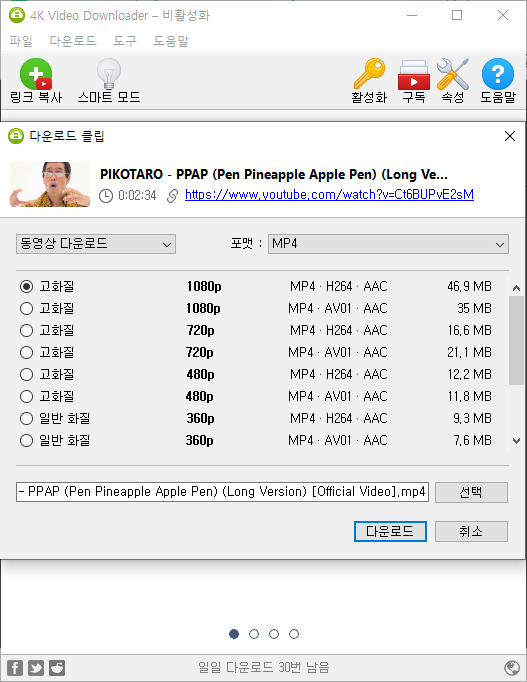
Task: Click the 일일 다운로드 30번 남음 status text
Action: (x=264, y=667)
